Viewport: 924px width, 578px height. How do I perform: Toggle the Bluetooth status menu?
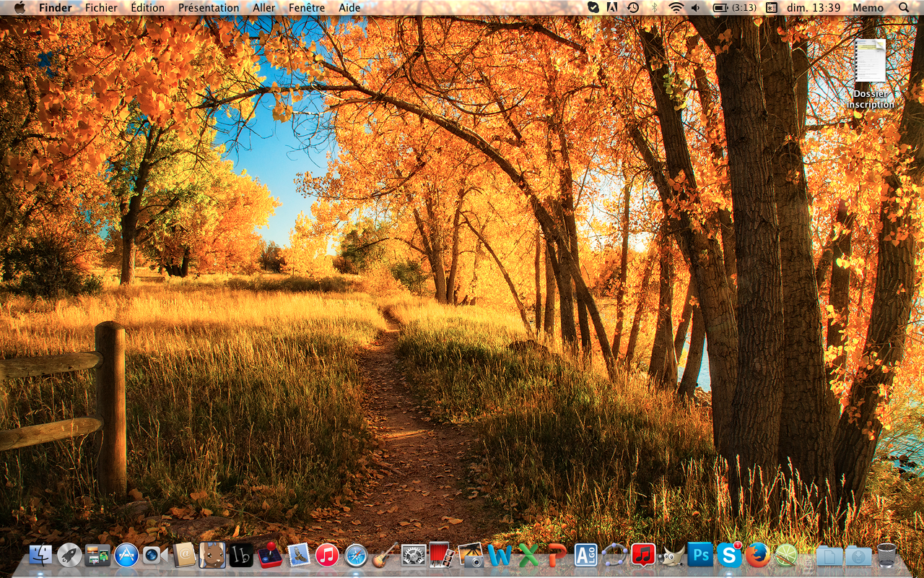[x=655, y=8]
